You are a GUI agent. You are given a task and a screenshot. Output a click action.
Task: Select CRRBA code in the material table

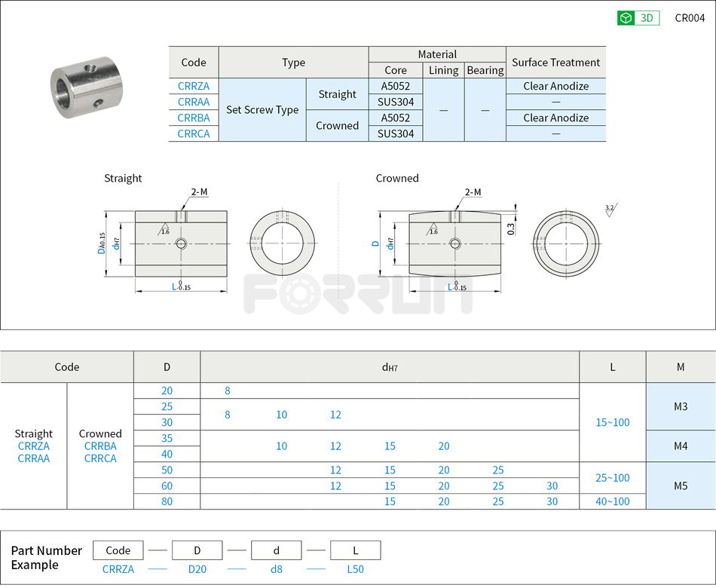pyautogui.click(x=194, y=118)
